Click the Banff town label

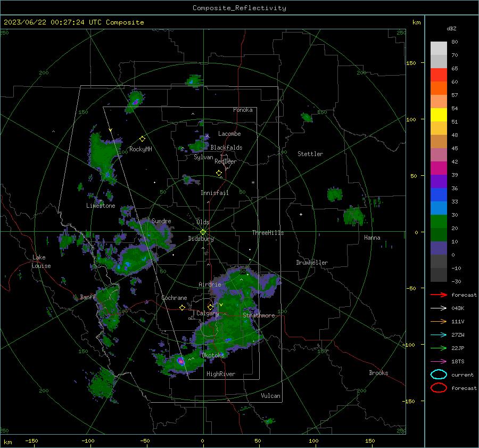click(87, 297)
